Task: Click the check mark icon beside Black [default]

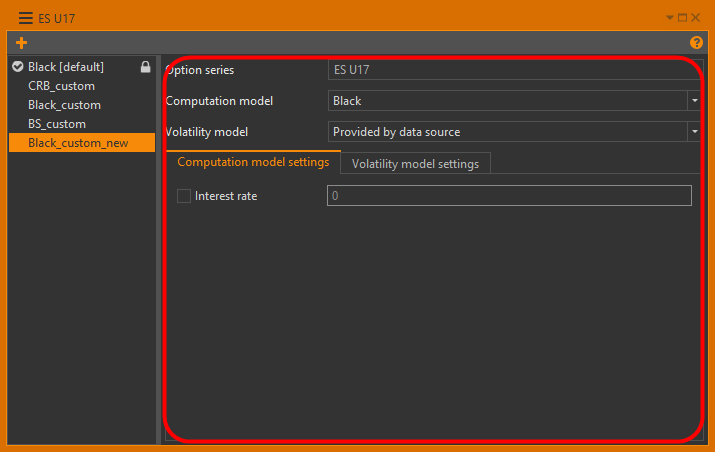Action: (18, 67)
